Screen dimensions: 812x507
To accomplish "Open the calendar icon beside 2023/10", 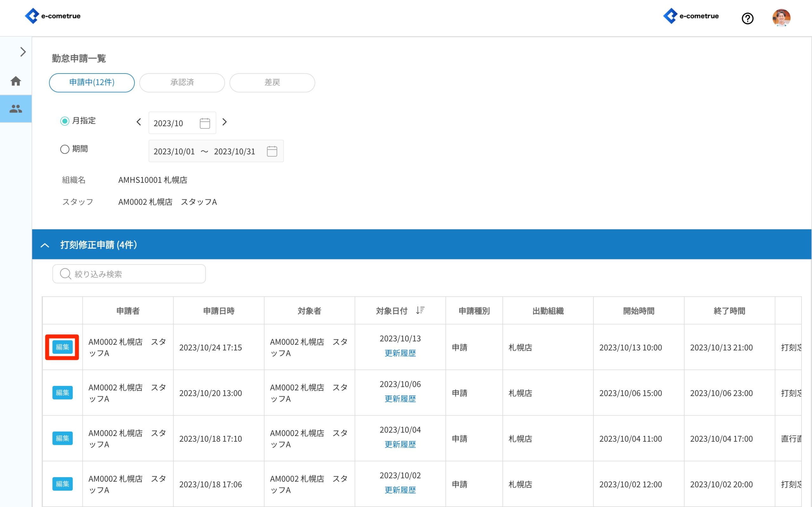I will point(205,123).
